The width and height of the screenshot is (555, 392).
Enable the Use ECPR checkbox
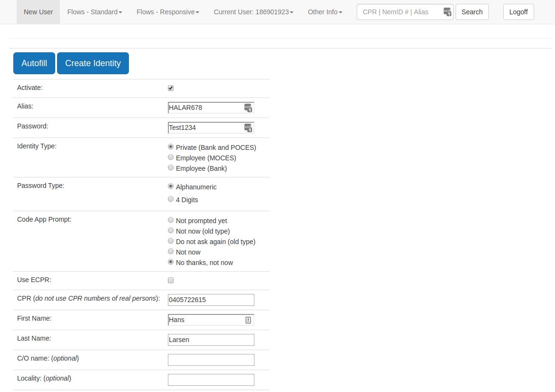(x=171, y=280)
